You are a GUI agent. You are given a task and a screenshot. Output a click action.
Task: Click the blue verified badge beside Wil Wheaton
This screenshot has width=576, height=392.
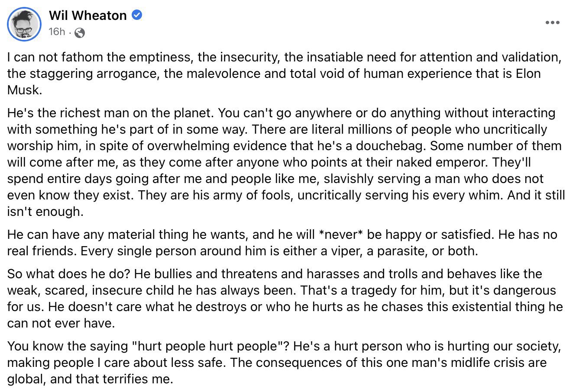coord(137,15)
